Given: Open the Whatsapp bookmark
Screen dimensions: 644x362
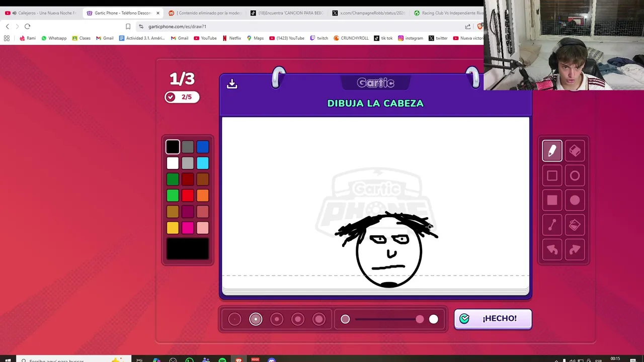Looking at the screenshot, I should coord(54,38).
